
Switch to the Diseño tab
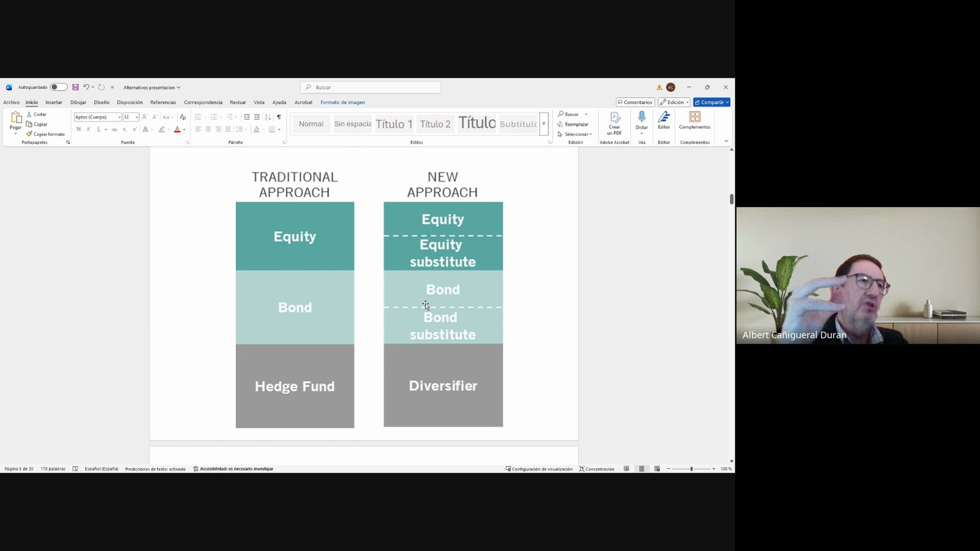tap(102, 102)
